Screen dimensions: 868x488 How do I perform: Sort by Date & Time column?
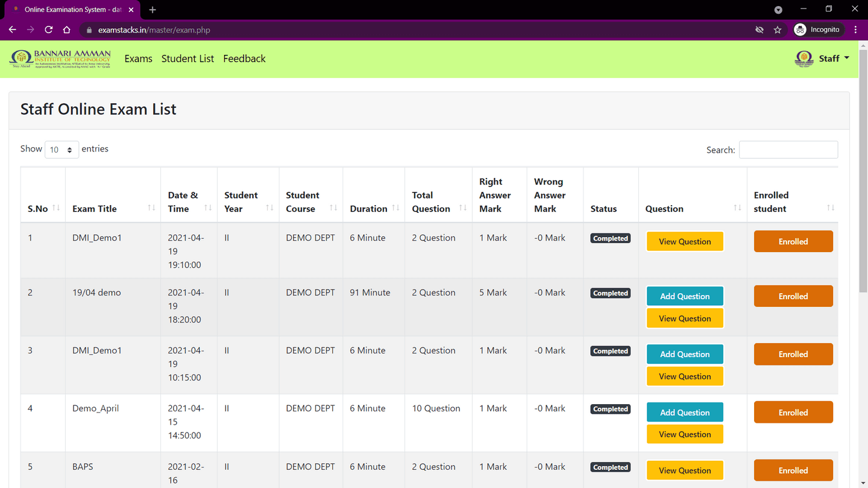[208, 208]
